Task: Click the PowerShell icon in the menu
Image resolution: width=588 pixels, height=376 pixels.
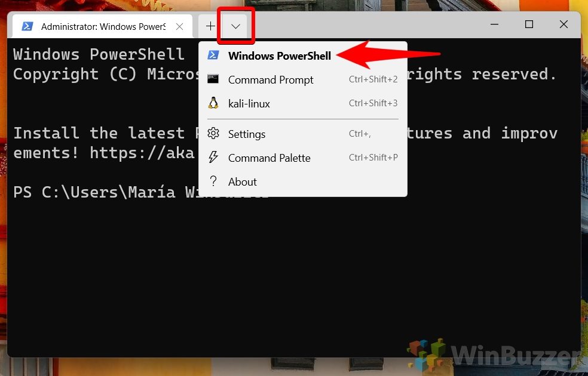Action: pos(213,56)
